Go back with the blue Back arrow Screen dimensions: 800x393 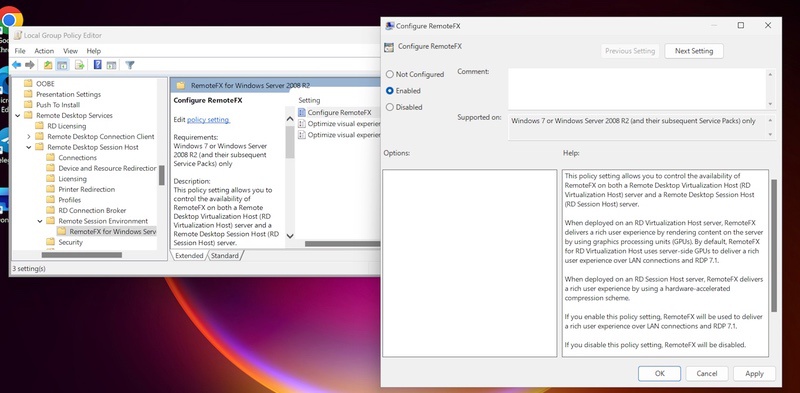[17, 65]
